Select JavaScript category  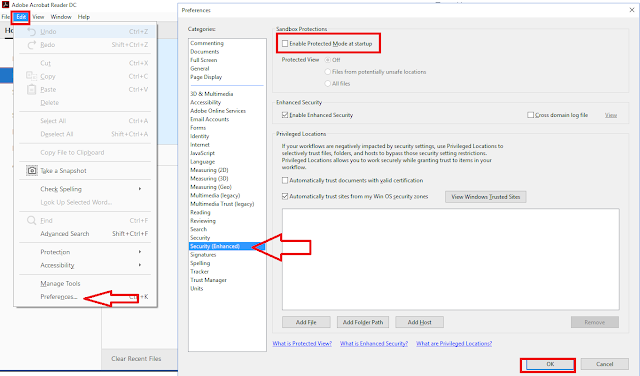point(202,153)
